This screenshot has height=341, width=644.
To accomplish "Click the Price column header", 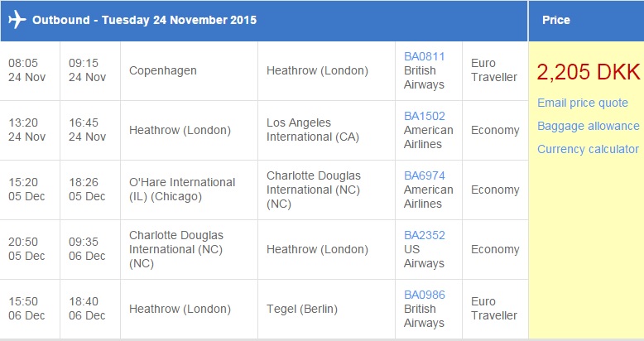I will [556, 20].
